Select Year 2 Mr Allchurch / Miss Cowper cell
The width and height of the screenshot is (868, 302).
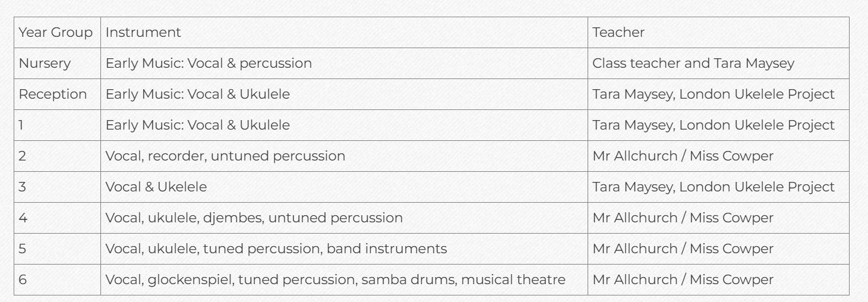click(x=718, y=156)
